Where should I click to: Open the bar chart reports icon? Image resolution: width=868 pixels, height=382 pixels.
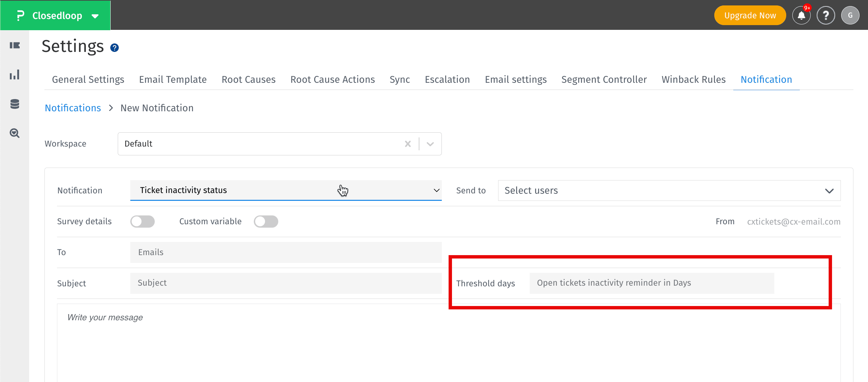pos(15,75)
